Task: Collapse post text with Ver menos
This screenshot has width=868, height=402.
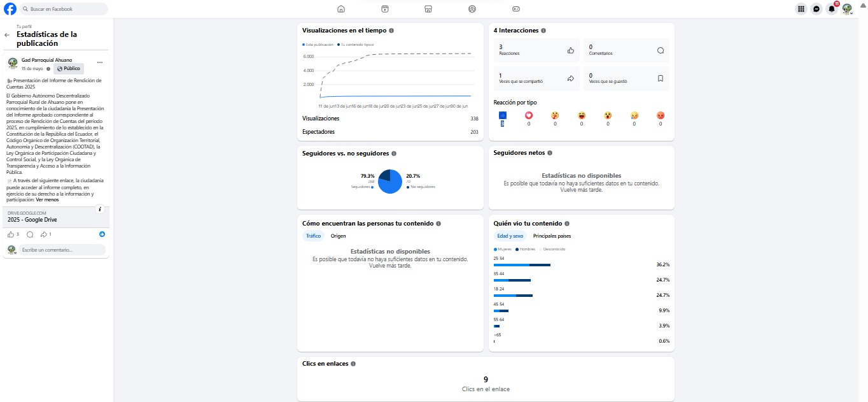Action: (47, 199)
